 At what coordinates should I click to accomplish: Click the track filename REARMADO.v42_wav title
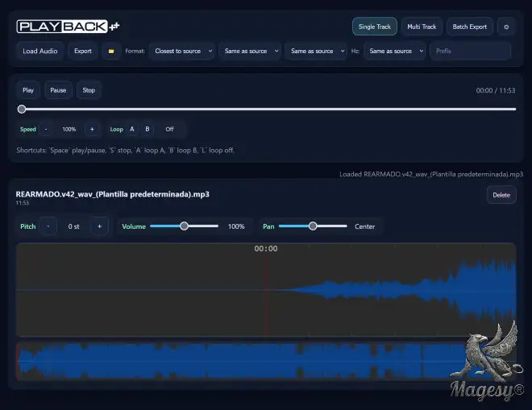[x=113, y=194]
